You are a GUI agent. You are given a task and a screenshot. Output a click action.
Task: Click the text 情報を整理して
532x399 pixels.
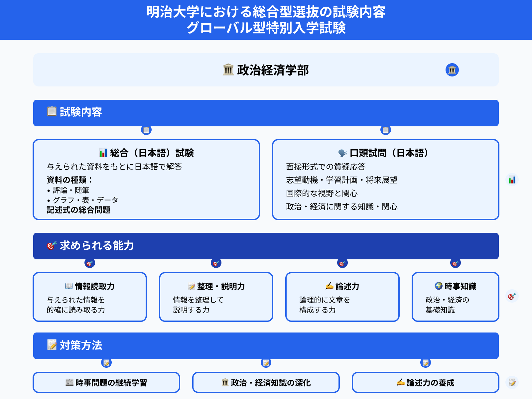point(198,300)
